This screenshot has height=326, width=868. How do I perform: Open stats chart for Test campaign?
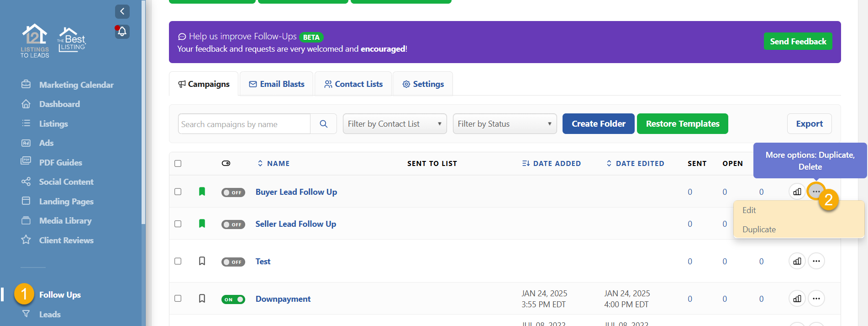tap(797, 262)
